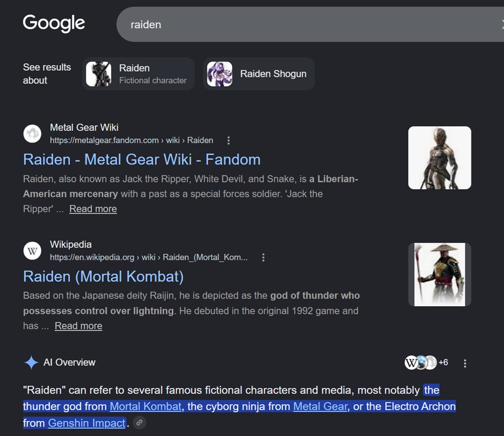504x436 pixels.
Task: Open Raiden - Metal Gear Wiki - Fandom link
Action: (142, 159)
